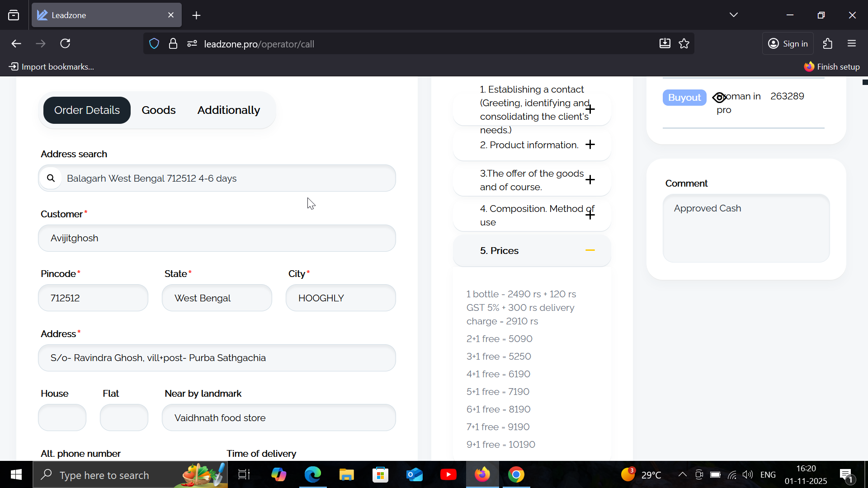The height and width of the screenshot is (488, 868).
Task: Click the Sign in button
Action: click(x=788, y=44)
